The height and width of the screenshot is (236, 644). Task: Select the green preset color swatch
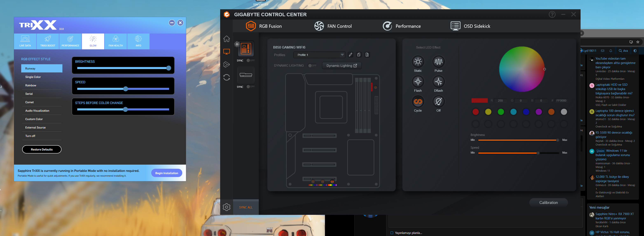tap(501, 112)
